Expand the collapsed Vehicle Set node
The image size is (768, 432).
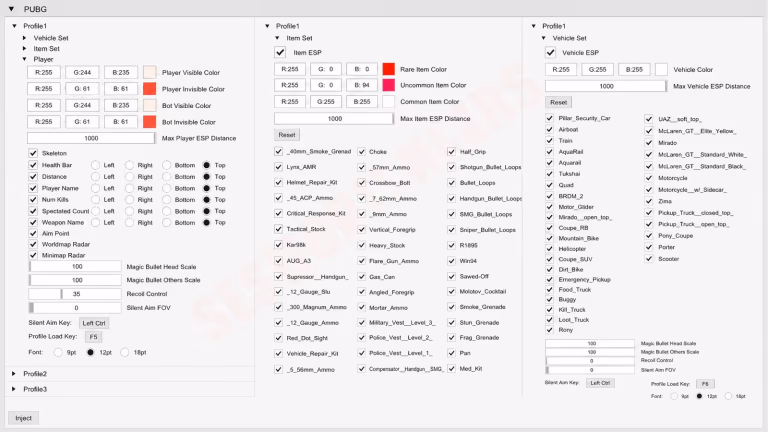pos(24,38)
